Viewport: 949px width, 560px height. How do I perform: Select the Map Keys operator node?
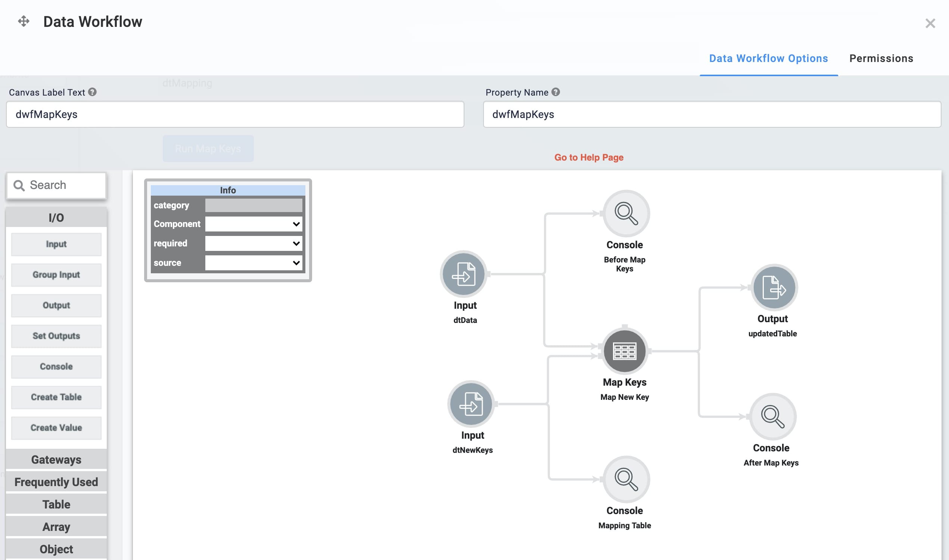[x=625, y=351]
